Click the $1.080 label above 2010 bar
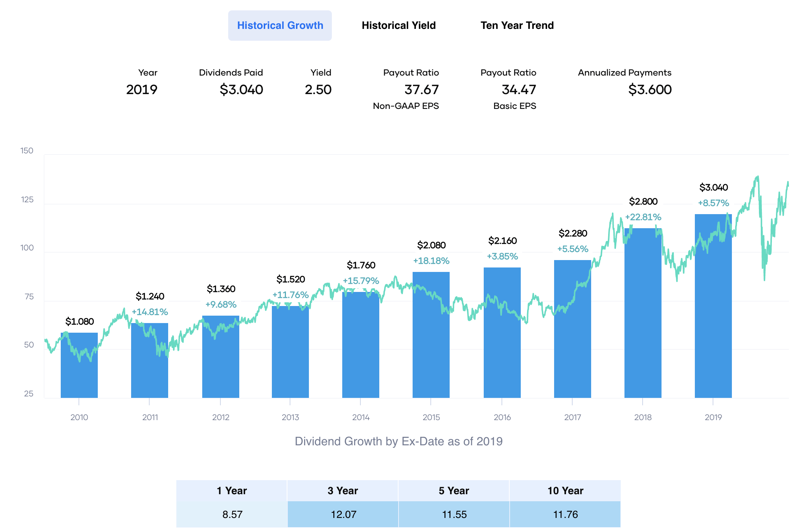 click(80, 322)
